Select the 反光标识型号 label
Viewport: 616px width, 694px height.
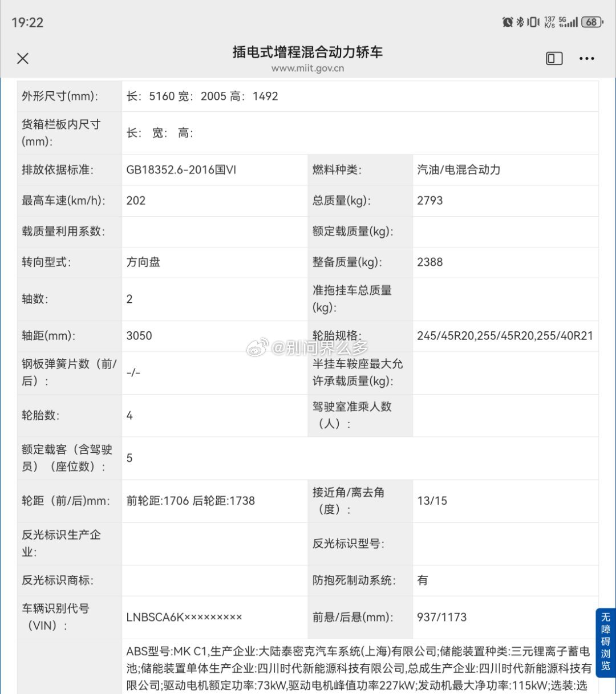[348, 543]
